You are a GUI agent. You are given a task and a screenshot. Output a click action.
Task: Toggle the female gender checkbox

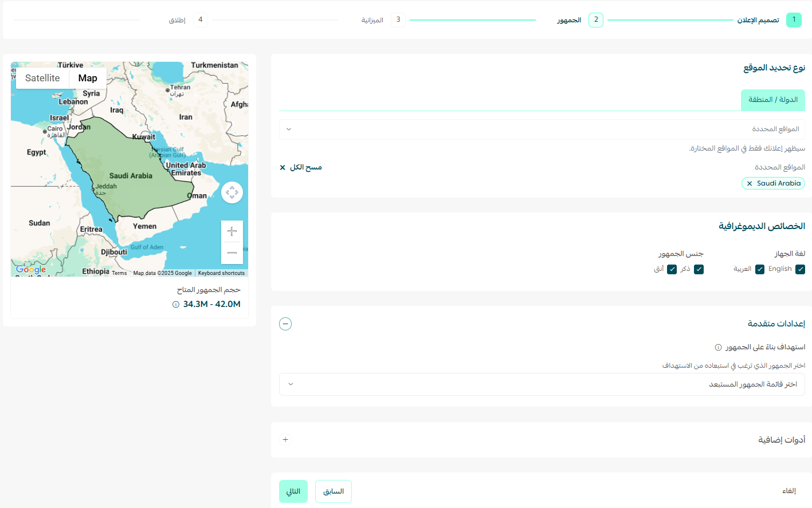672,269
